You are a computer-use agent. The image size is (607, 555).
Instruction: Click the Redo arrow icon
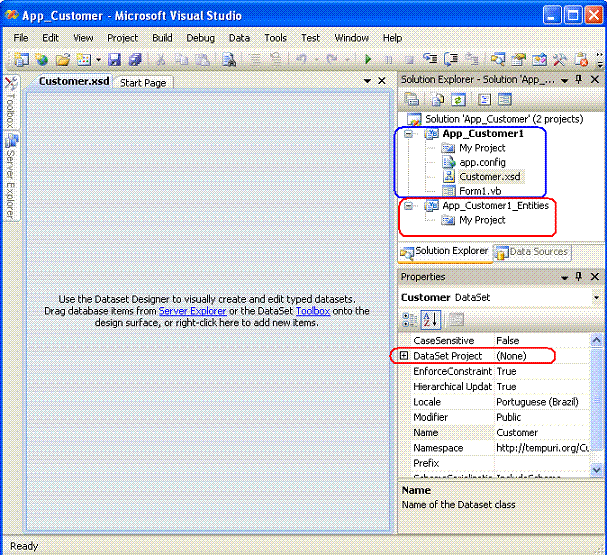[x=332, y=60]
